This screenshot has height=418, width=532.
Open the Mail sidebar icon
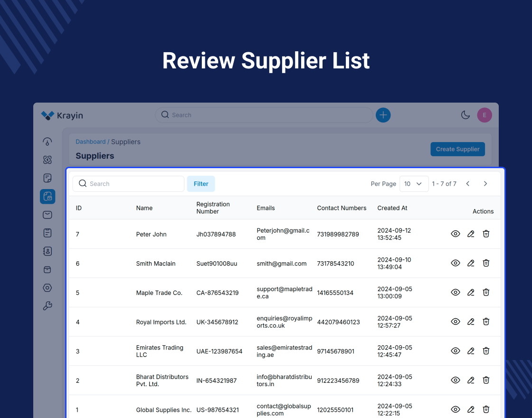(47, 215)
